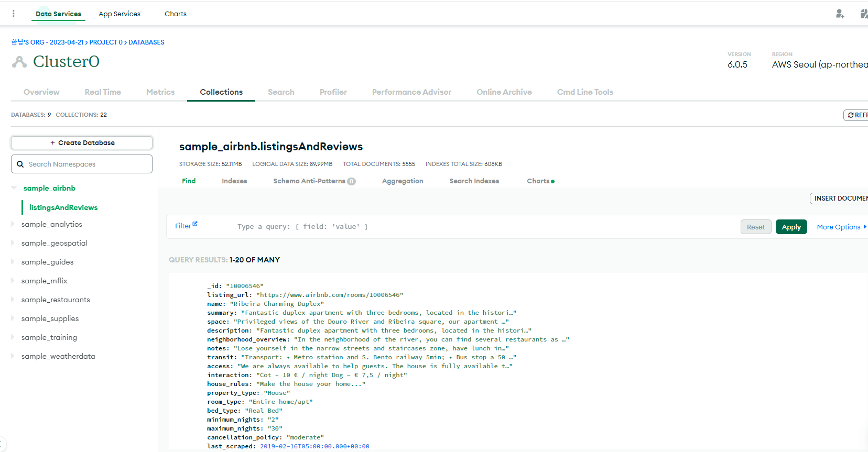Image resolution: width=868 pixels, height=452 pixels.
Task: Expand the sample_geospatial database
Action: 13,243
